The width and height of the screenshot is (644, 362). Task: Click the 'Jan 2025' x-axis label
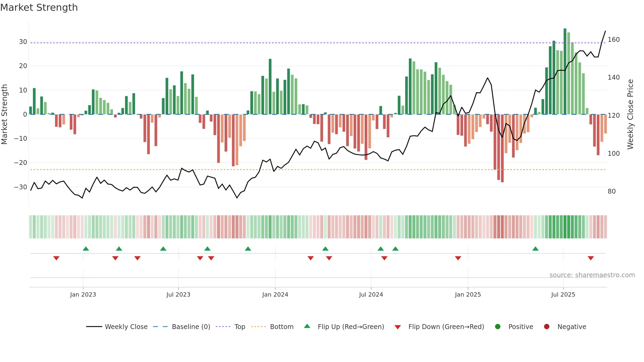pos(468,295)
